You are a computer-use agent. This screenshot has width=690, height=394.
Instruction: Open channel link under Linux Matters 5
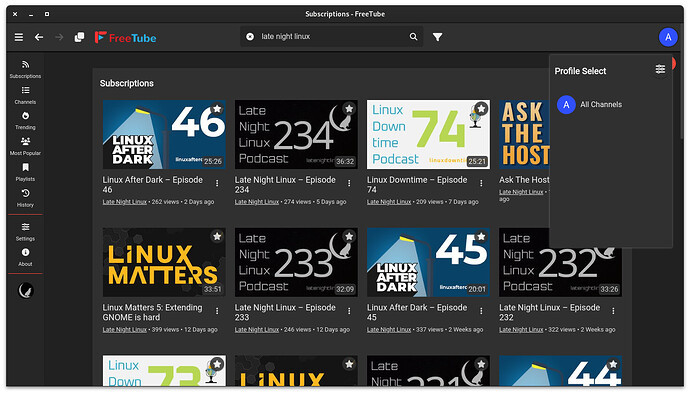point(125,330)
